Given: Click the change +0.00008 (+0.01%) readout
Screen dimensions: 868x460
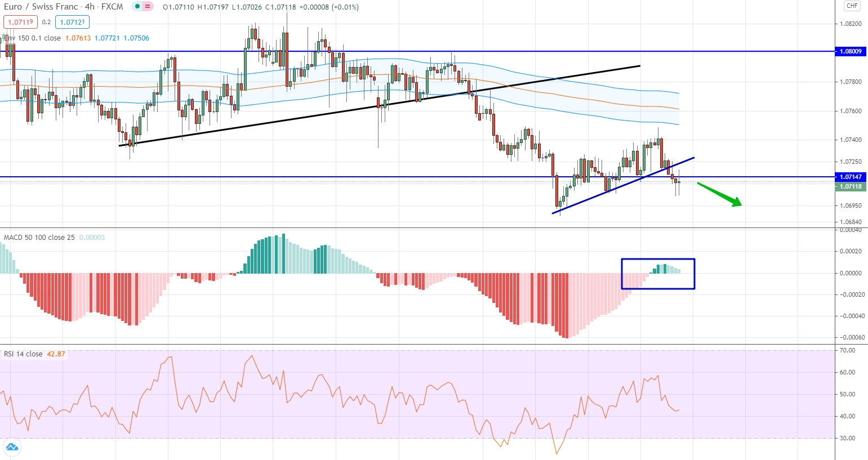Looking at the screenshot, I should pyautogui.click(x=329, y=7).
